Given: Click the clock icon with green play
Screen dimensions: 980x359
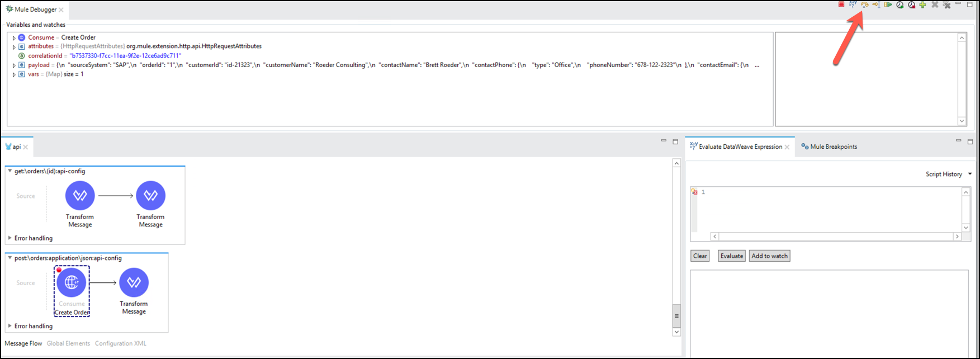Looking at the screenshot, I should coord(900,4).
